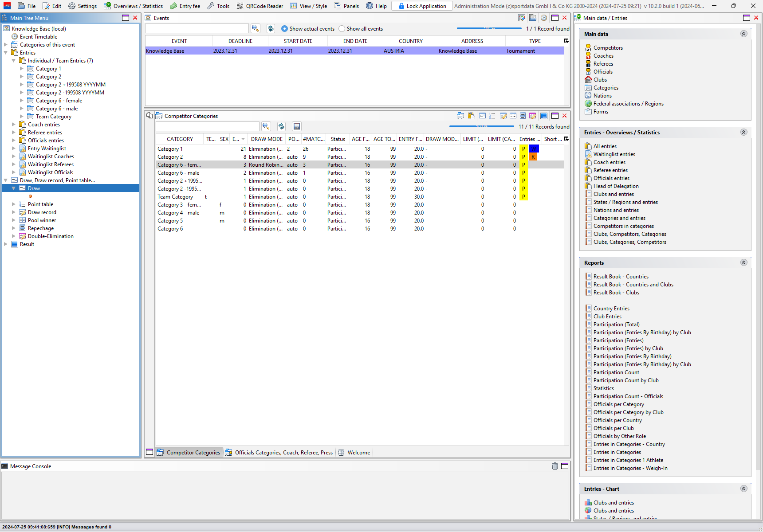This screenshot has width=763, height=532.
Task: Click the Events search input field
Action: click(x=197, y=28)
